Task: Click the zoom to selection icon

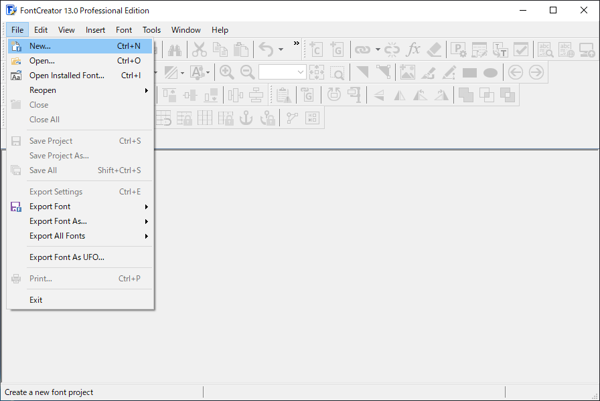Action: click(338, 72)
